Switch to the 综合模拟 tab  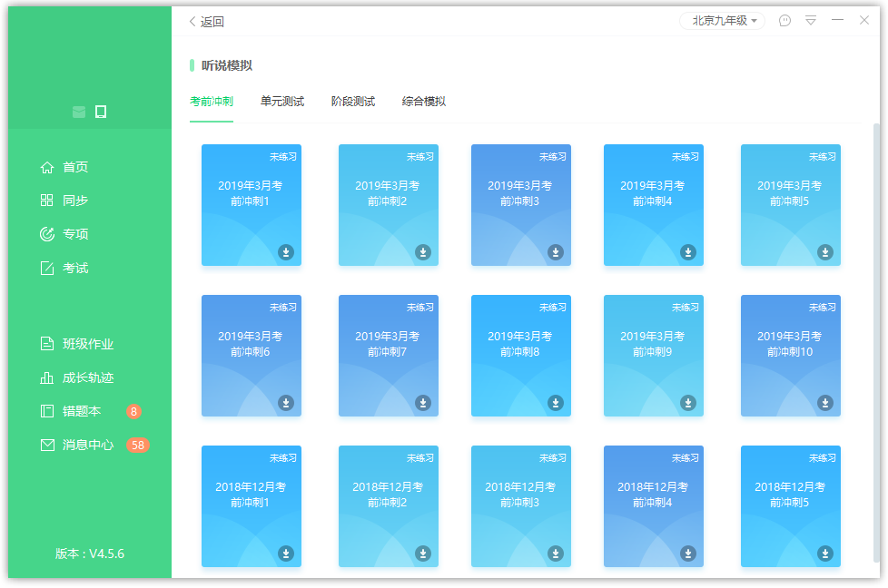point(424,102)
